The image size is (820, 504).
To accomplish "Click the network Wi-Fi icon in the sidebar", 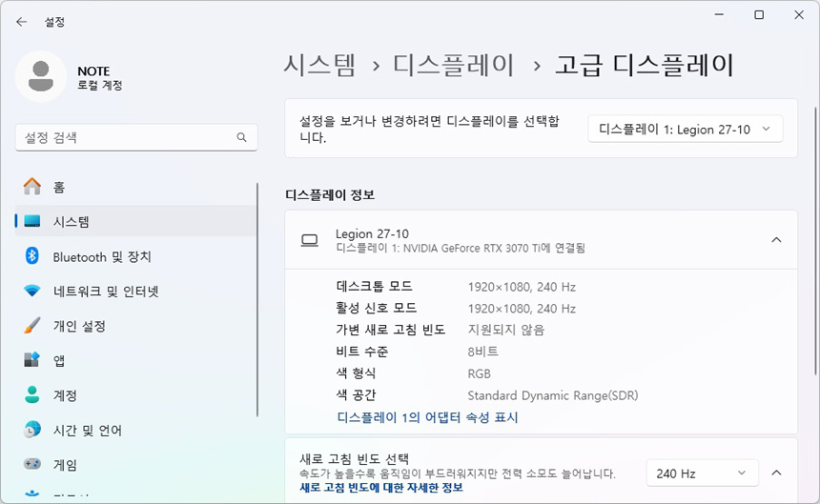I will pos(32,292).
